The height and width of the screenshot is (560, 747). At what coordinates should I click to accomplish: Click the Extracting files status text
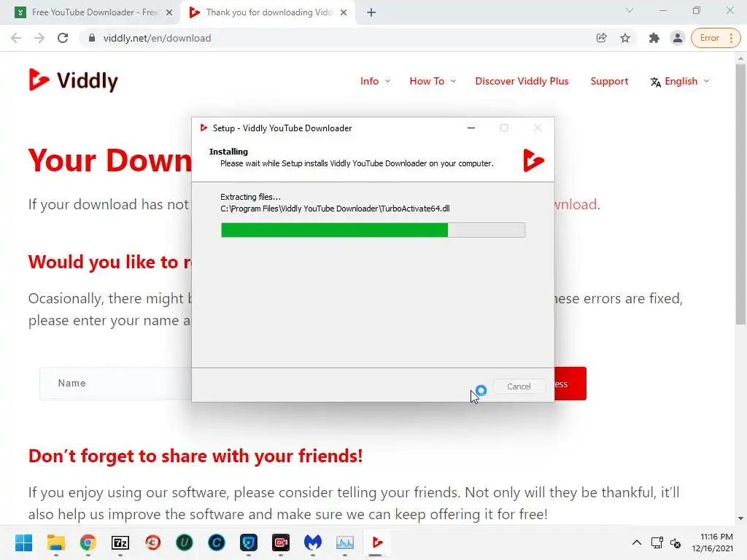[x=251, y=197]
